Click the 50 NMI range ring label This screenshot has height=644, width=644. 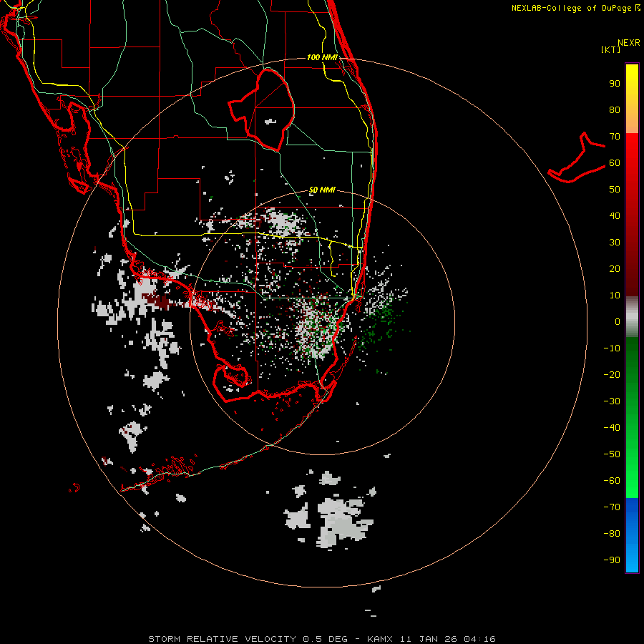pos(322,190)
